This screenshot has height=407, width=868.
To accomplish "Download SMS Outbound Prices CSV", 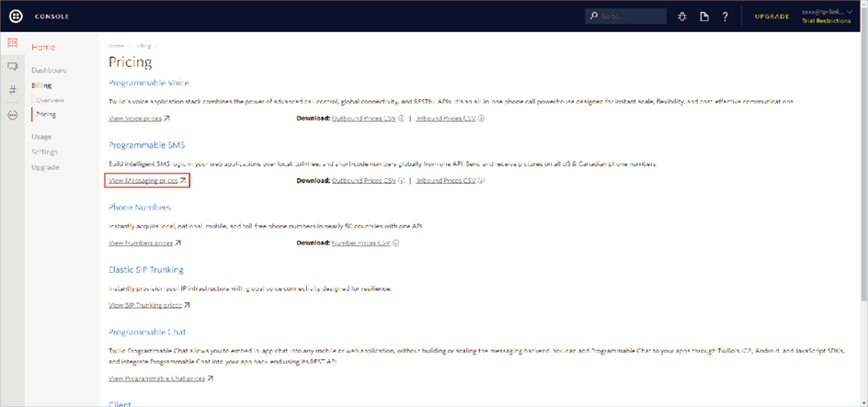I will coord(364,181).
